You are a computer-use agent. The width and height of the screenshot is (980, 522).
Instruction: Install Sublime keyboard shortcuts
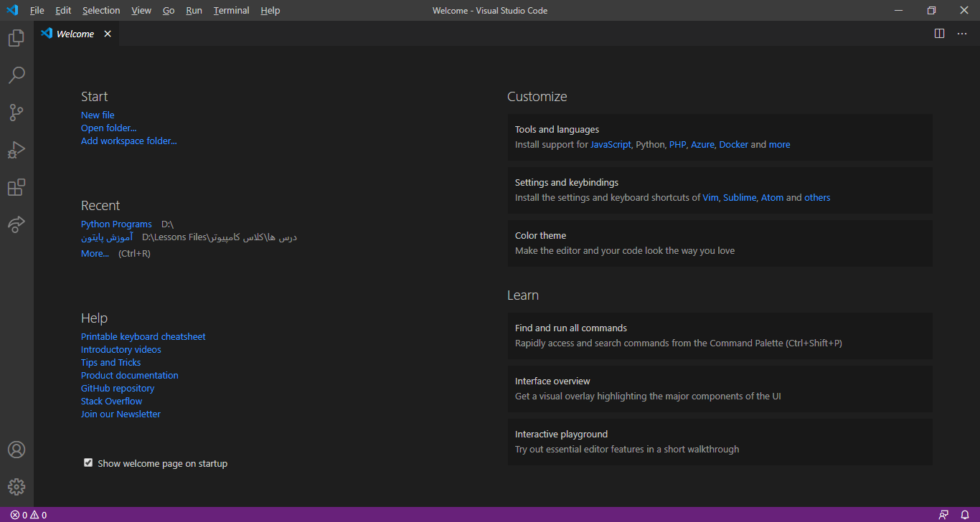(739, 197)
